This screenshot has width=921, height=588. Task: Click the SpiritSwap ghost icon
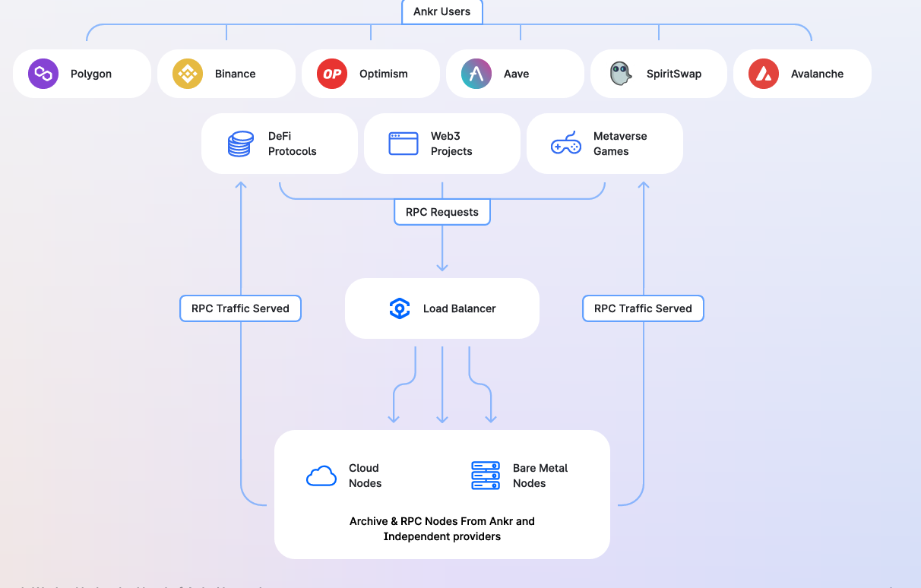621,74
